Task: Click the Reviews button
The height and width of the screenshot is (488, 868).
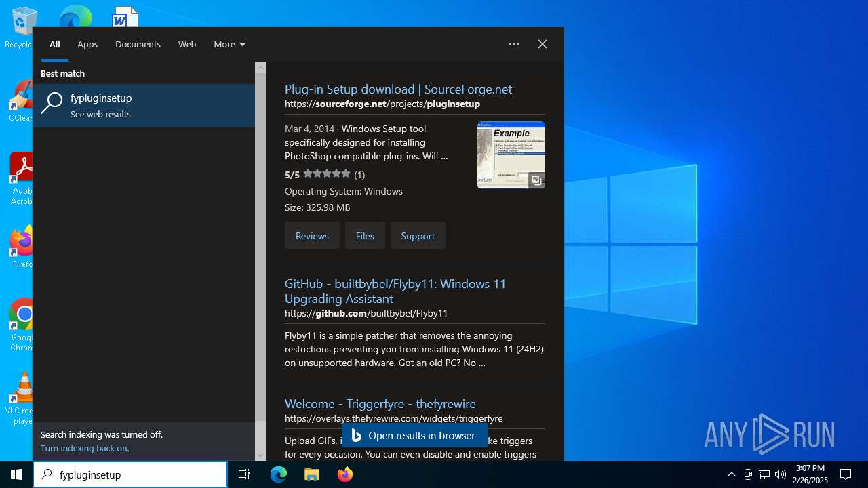Action: tap(312, 236)
